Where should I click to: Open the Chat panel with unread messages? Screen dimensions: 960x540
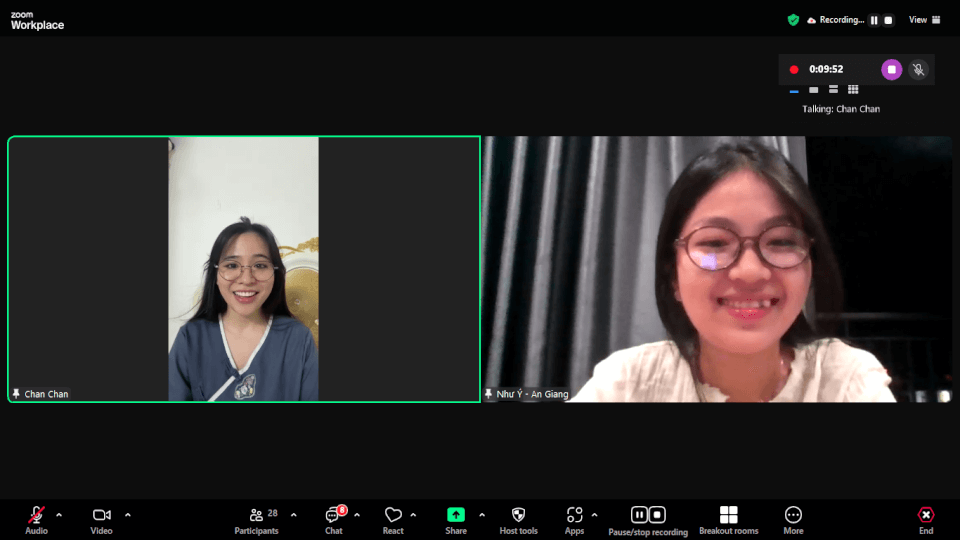coord(334,520)
